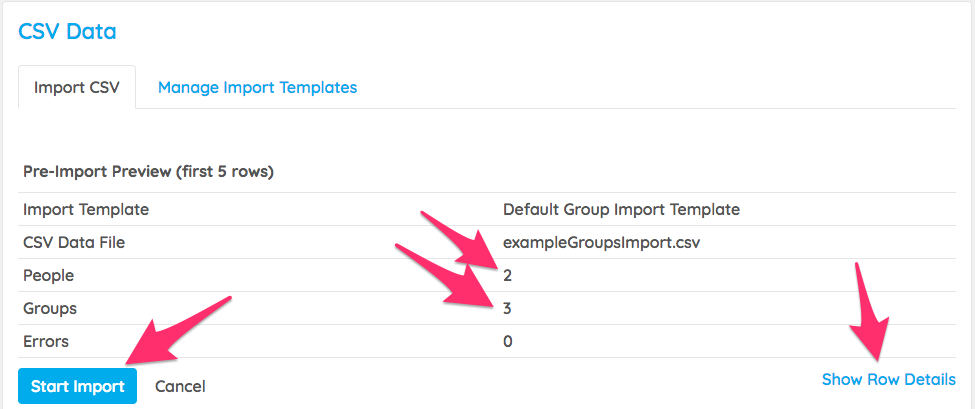
Task: Click the CSV Data heading
Action: click(67, 31)
